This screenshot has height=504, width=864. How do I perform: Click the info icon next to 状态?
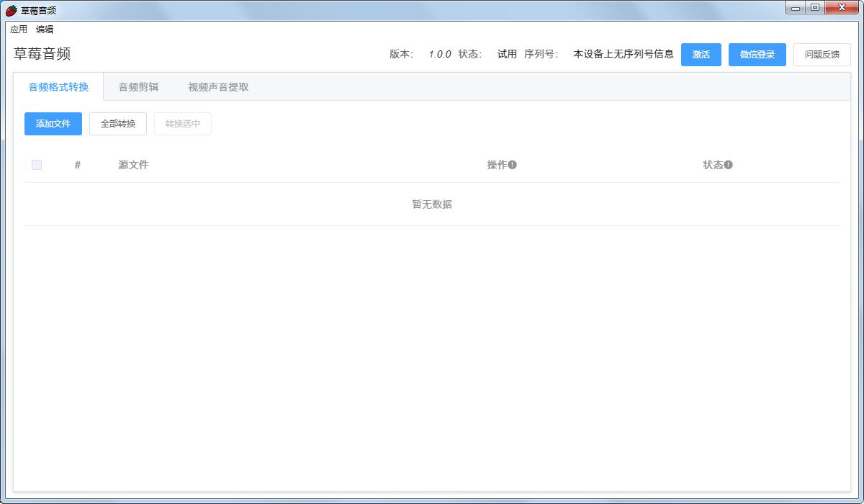[728, 165]
